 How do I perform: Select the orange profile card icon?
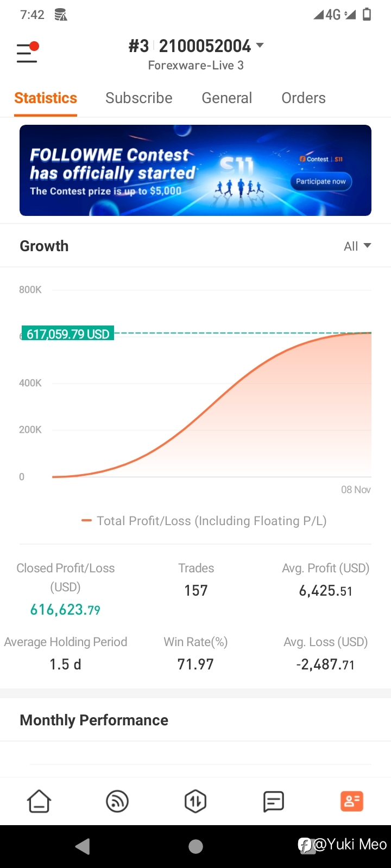[x=351, y=801]
